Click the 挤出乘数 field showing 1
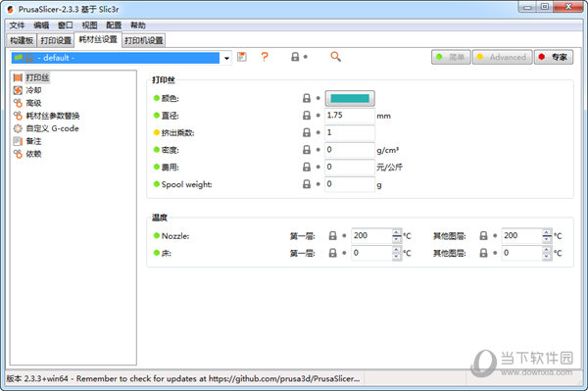 click(x=350, y=132)
